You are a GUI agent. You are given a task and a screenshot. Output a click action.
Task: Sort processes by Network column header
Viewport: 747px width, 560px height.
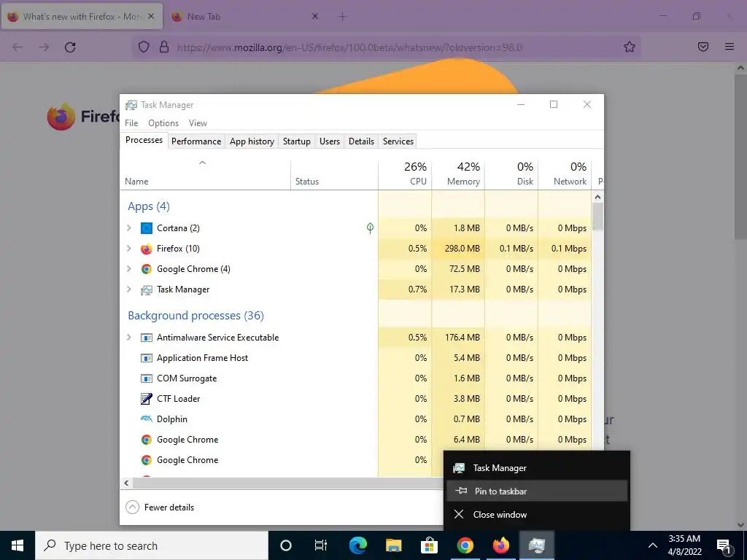point(565,175)
